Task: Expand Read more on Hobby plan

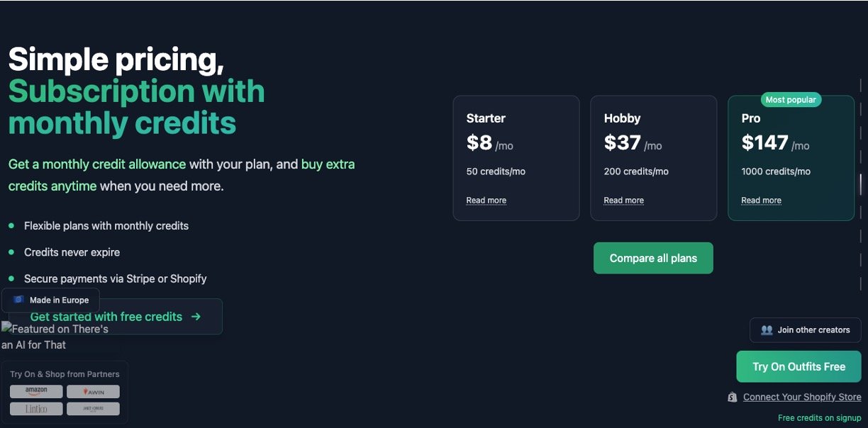Action: coord(623,201)
